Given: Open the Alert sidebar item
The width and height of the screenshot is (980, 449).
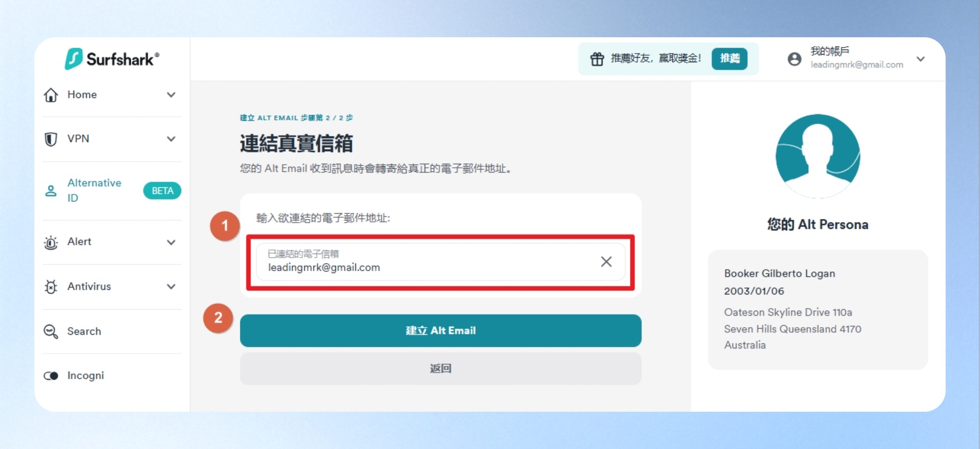Looking at the screenshot, I should pyautogui.click(x=112, y=242).
